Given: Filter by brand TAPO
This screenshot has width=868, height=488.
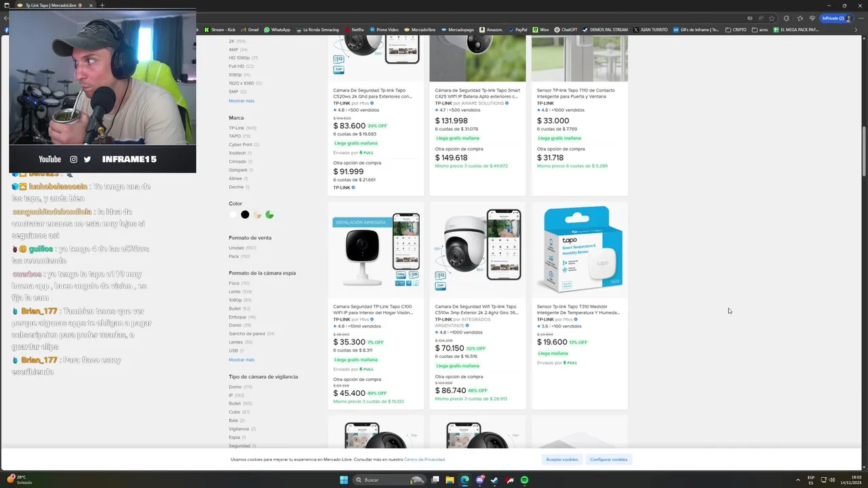Looking at the screenshot, I should pyautogui.click(x=239, y=136).
